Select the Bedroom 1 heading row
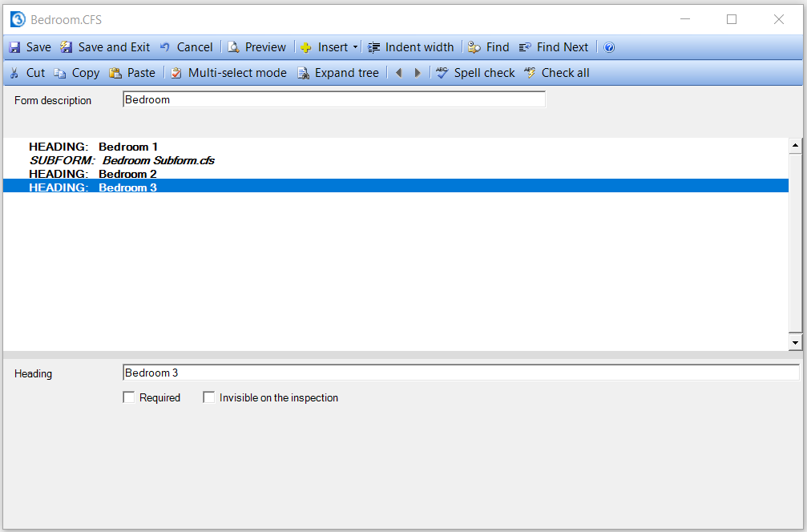This screenshot has width=807, height=532. click(x=396, y=147)
